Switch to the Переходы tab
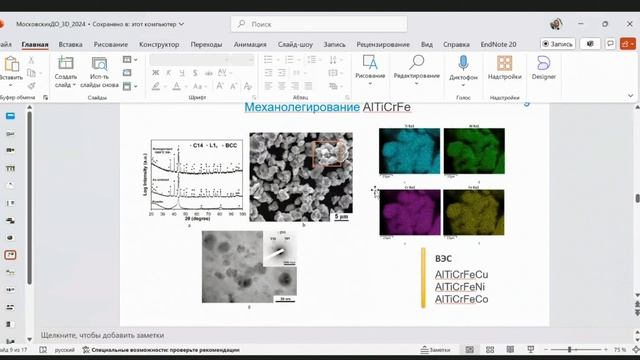The height and width of the screenshot is (360, 640). point(206,44)
